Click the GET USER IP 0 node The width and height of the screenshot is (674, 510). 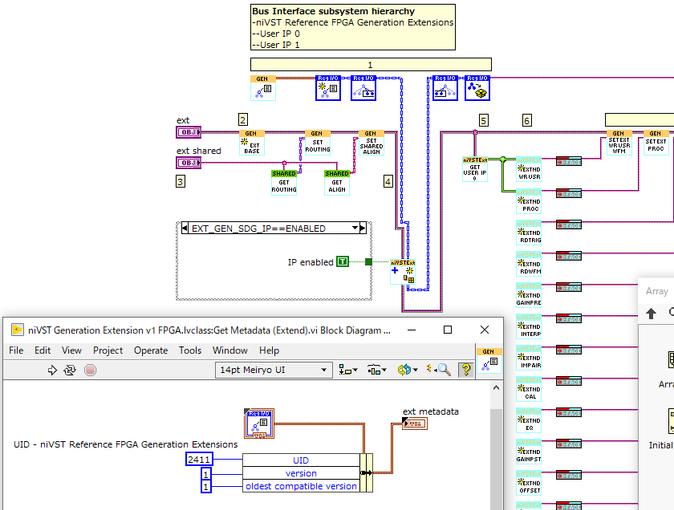(x=475, y=167)
